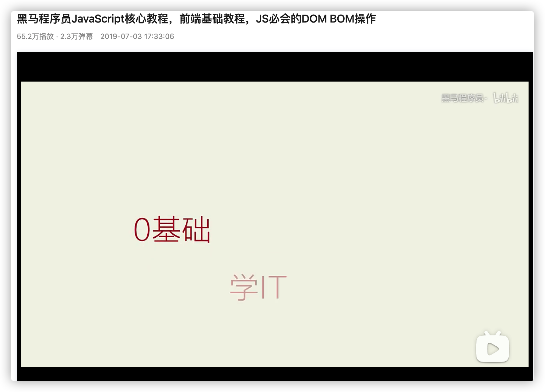Click the black bar above the video frame
Screen dimensions: 545x392
click(275, 67)
